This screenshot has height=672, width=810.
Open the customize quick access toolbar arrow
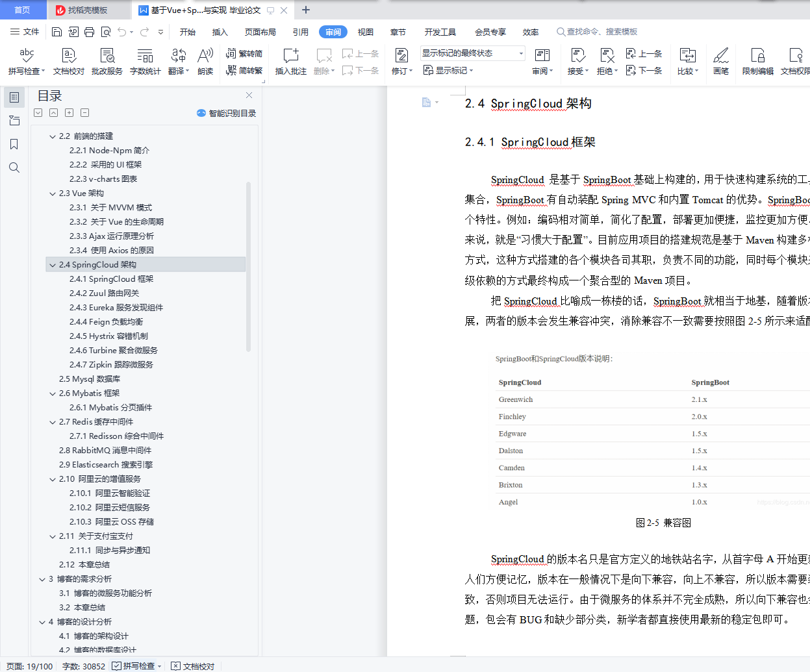tap(160, 32)
